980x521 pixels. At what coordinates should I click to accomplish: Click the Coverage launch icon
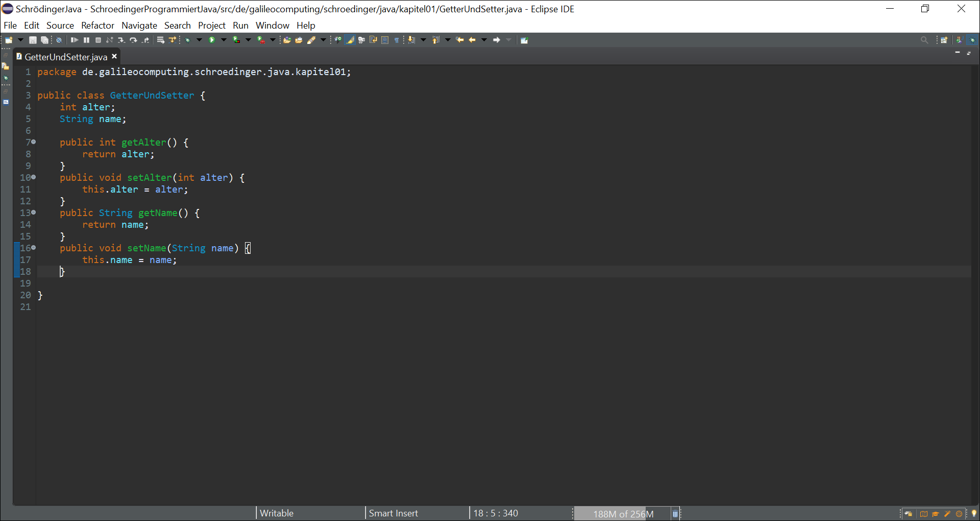pos(236,40)
